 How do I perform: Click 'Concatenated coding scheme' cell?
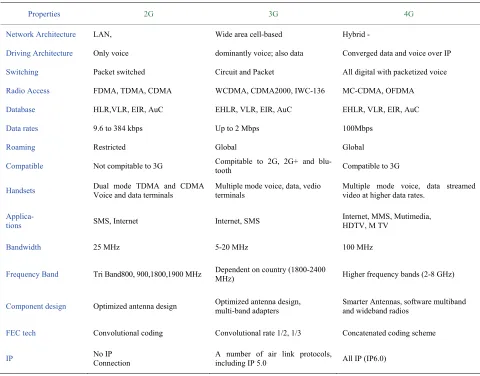tap(389, 333)
